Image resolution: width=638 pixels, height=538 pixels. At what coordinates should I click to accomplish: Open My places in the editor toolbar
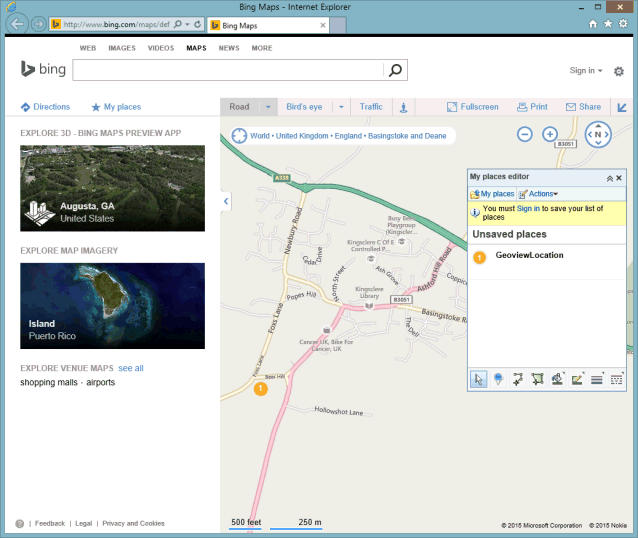[492, 194]
